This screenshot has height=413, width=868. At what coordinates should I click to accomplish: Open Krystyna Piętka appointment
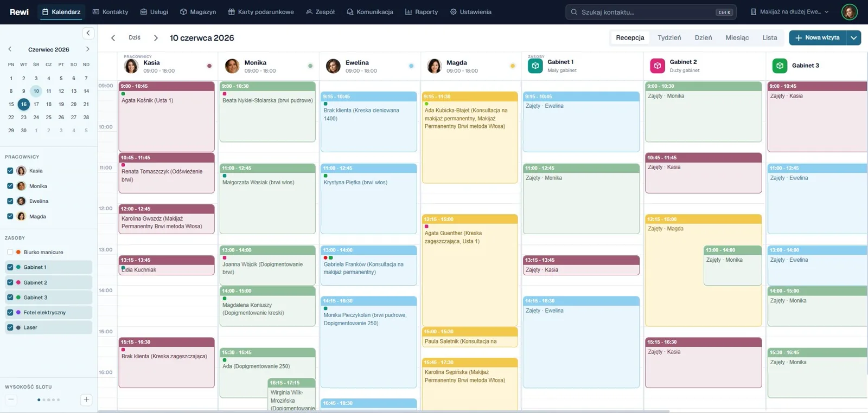tap(369, 198)
